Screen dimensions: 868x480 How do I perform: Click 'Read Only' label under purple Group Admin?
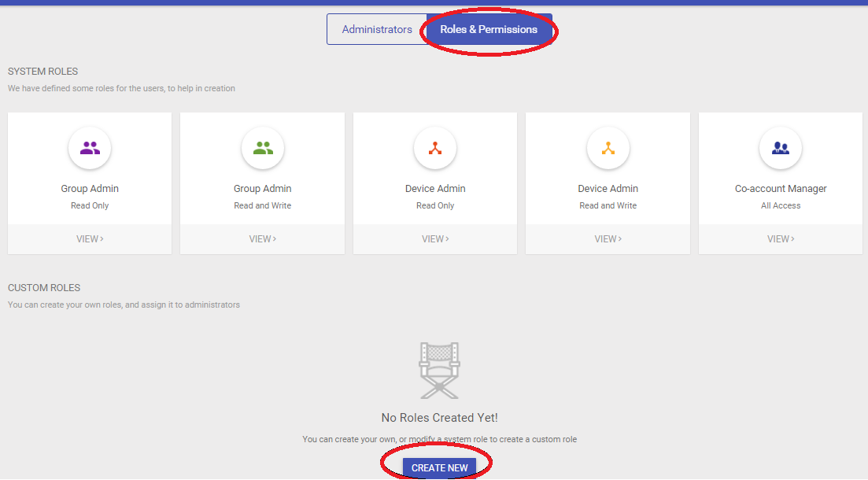[x=90, y=205]
